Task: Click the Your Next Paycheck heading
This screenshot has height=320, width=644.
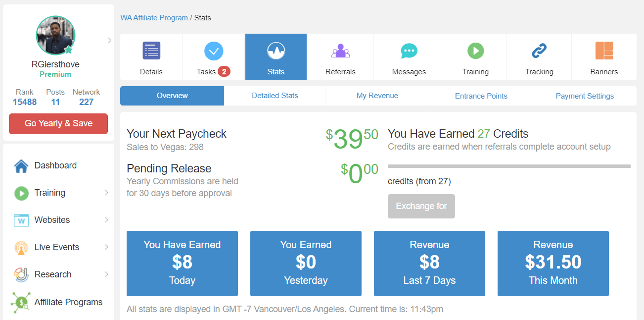Action: [177, 134]
